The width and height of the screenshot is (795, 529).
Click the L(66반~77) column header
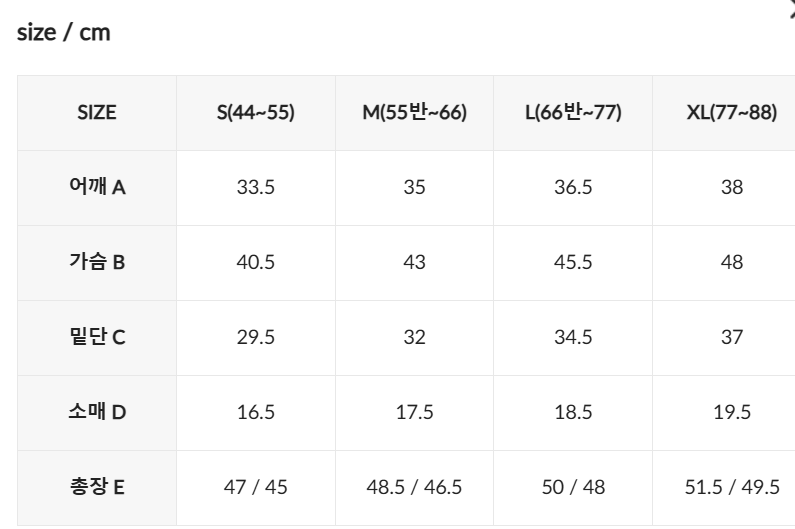coord(573,113)
